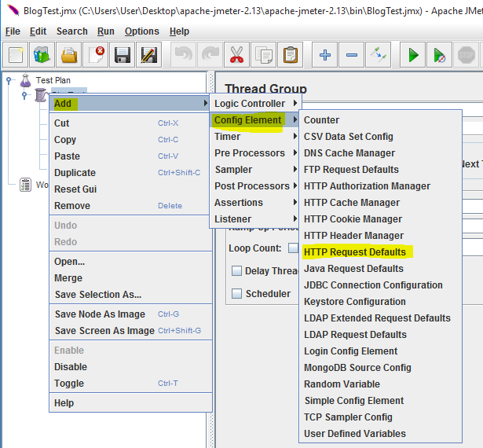Open the Search menu
The image size is (483, 448).
click(x=72, y=31)
